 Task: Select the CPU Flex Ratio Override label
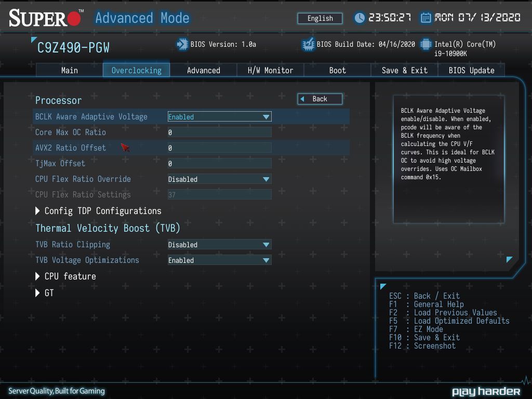[x=83, y=179]
